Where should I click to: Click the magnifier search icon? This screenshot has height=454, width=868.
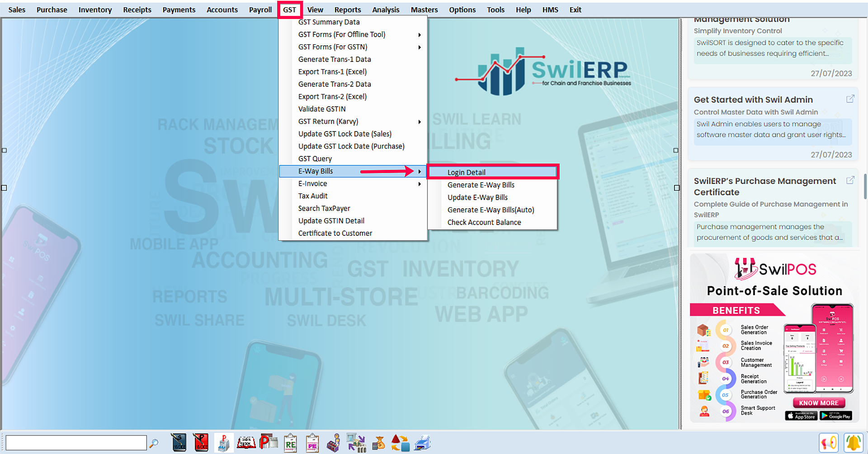[154, 443]
